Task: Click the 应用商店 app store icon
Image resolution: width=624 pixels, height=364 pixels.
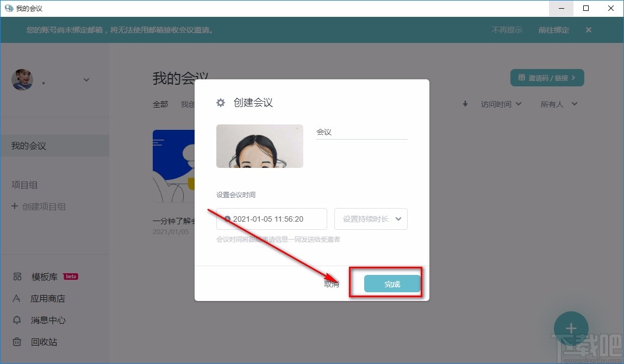Action: pyautogui.click(x=16, y=298)
